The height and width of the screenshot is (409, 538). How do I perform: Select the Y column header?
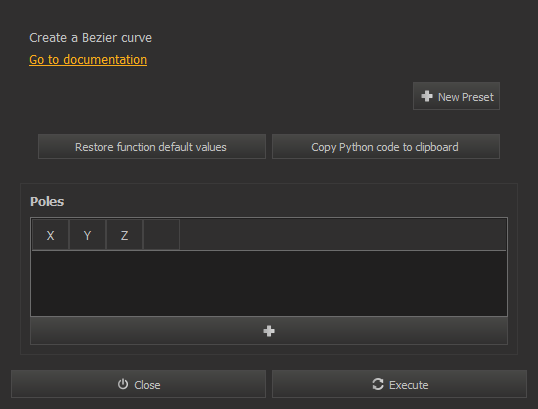(87, 235)
